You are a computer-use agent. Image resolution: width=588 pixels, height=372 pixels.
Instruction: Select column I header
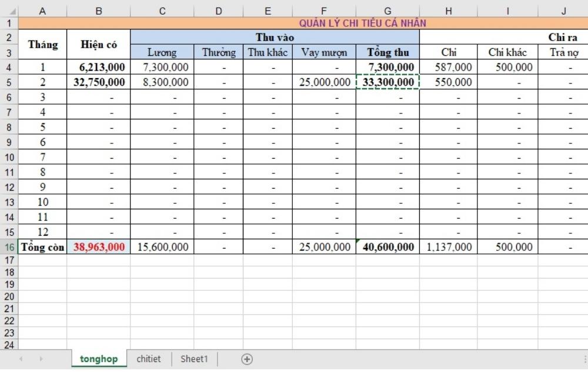[x=508, y=11]
